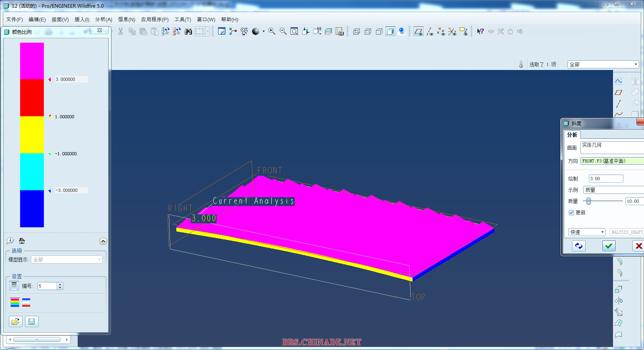This screenshot has height=350, width=644.
Task: Click the open folder icon in color scale panel
Action: [15, 321]
